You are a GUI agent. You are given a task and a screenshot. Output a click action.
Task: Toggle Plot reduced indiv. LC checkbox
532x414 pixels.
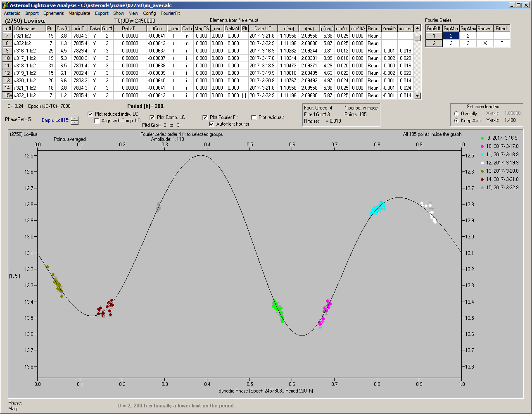pyautogui.click(x=90, y=114)
